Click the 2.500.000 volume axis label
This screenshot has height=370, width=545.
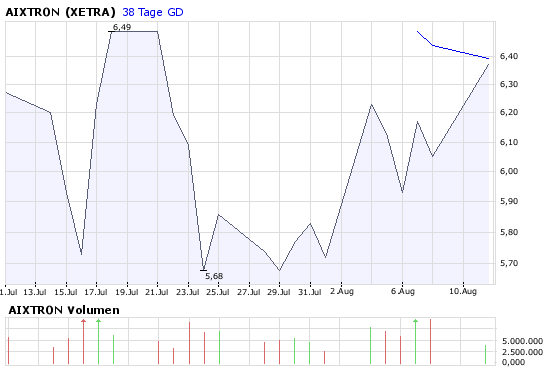click(x=522, y=352)
